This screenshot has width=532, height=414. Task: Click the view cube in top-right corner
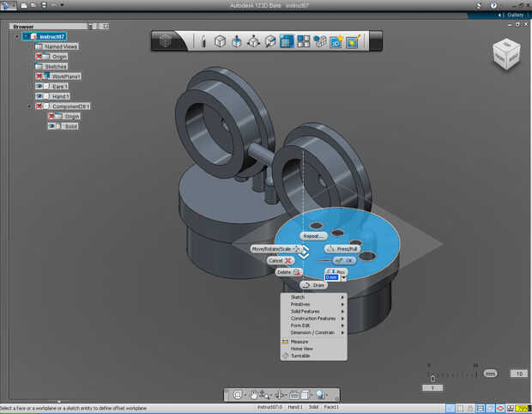505,55
